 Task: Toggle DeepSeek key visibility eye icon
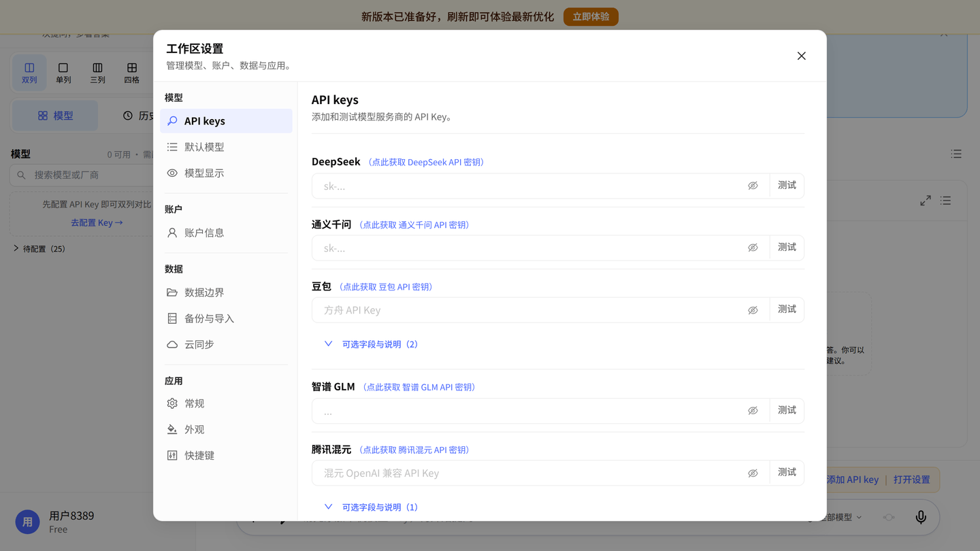[x=753, y=186]
